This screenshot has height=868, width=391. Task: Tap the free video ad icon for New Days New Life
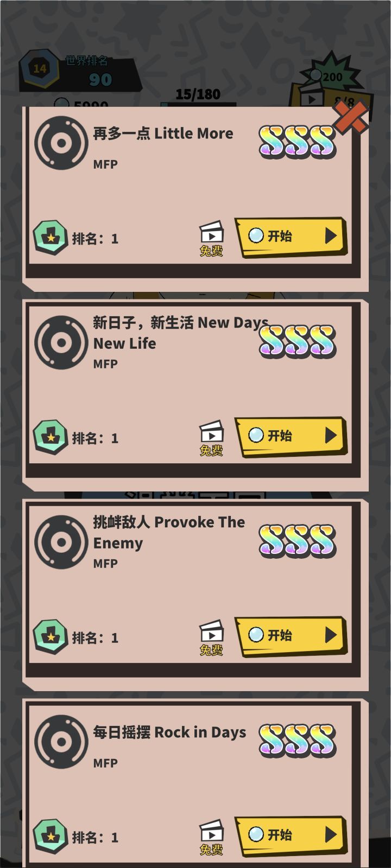coord(211,438)
